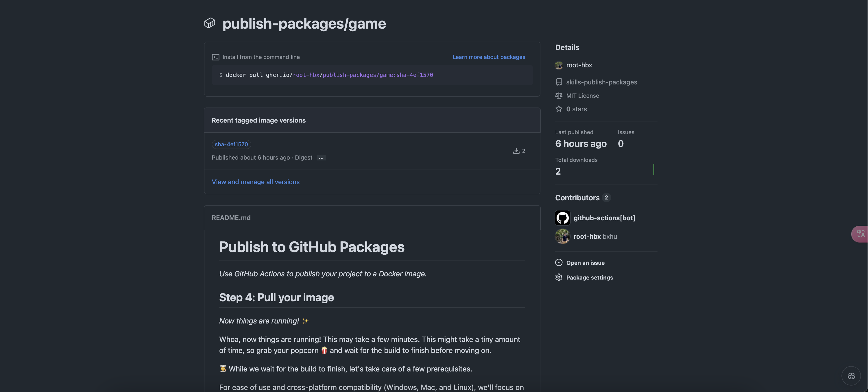Click the github-actions[bot] avatar
Image resolution: width=868 pixels, height=392 pixels.
click(x=562, y=218)
